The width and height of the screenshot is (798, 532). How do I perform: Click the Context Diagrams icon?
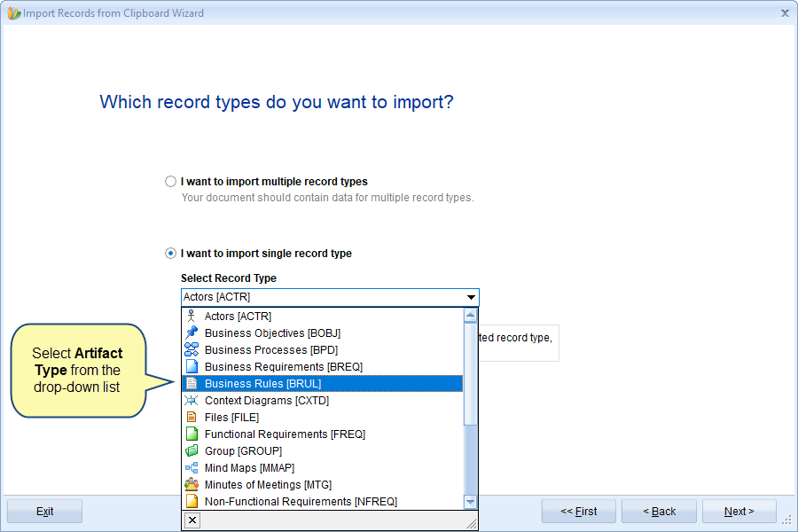tap(192, 400)
